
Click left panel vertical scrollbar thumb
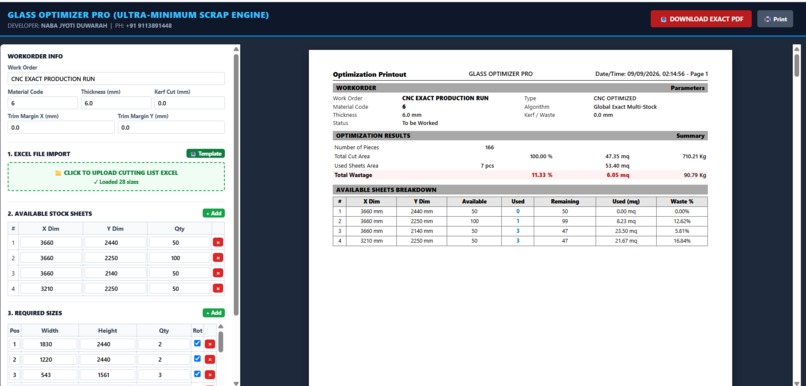click(236, 184)
